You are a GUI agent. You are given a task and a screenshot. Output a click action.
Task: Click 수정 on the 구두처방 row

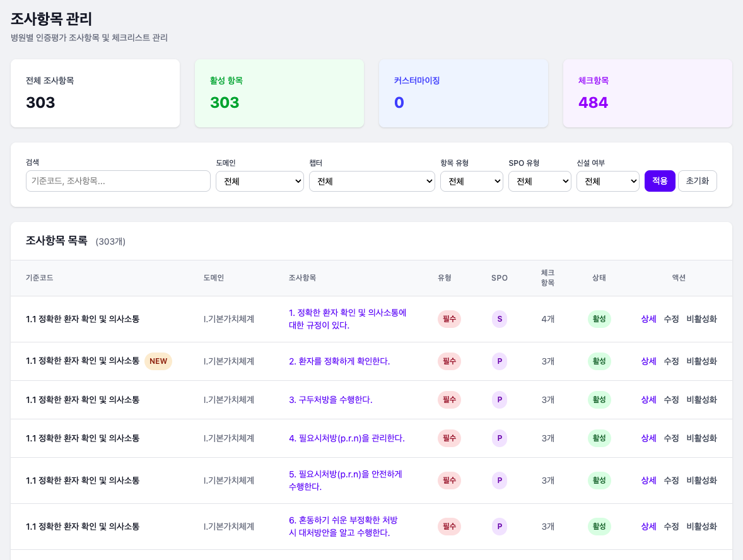point(671,400)
